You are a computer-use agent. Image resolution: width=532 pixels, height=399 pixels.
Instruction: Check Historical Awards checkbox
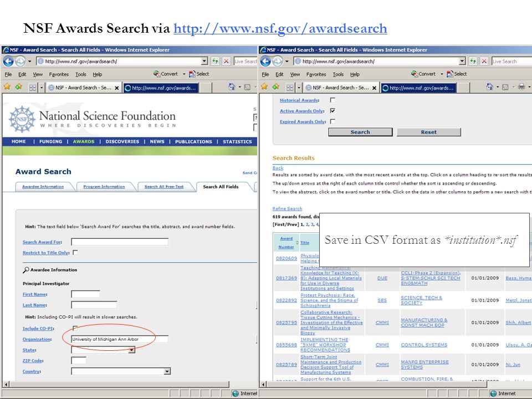332,100
